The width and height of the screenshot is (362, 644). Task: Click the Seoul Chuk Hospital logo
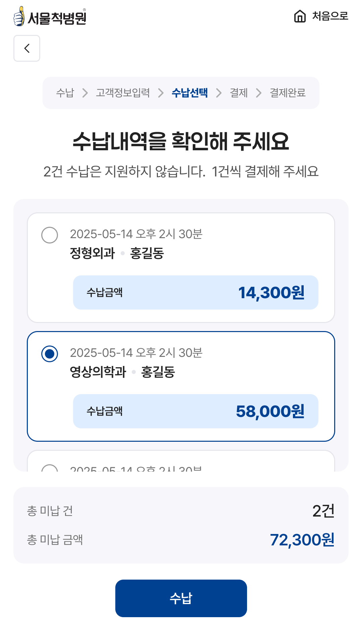[50, 17]
